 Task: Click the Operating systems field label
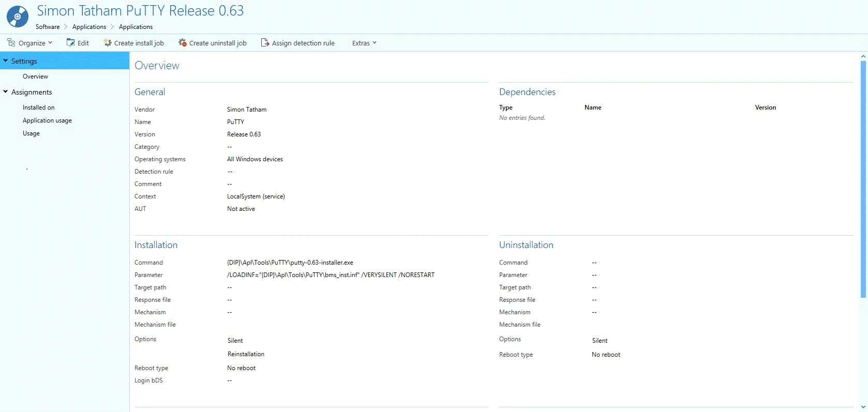160,159
